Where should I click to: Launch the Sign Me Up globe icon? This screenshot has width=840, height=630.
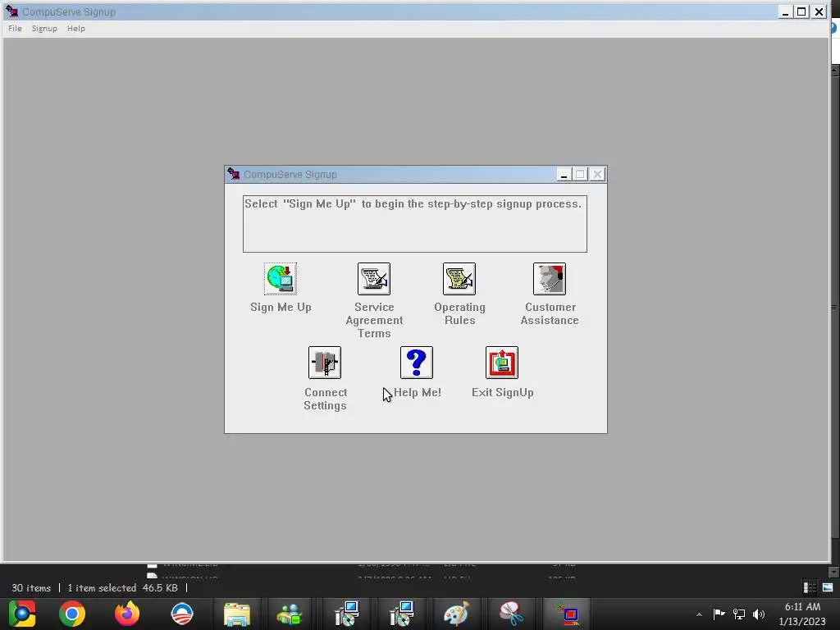[x=281, y=279]
